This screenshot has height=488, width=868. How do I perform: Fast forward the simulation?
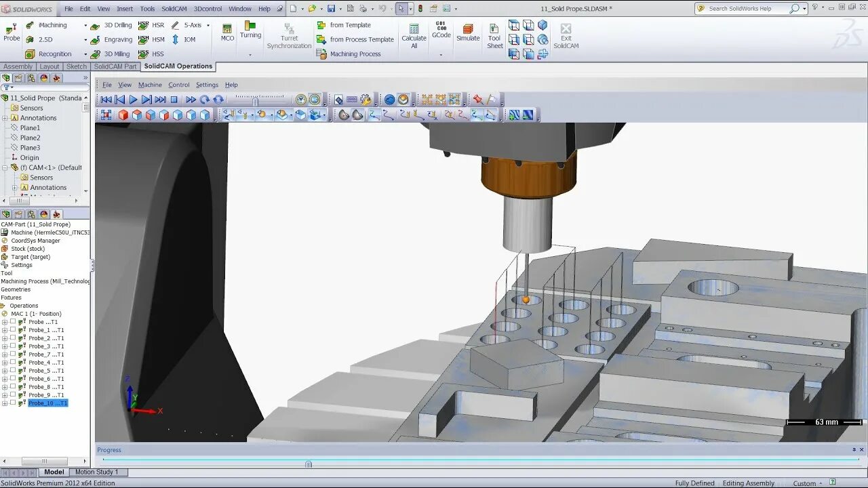click(x=191, y=100)
